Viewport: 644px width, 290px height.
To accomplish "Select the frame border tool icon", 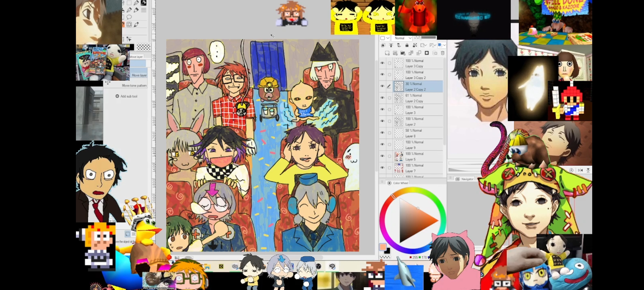I will tap(129, 24).
